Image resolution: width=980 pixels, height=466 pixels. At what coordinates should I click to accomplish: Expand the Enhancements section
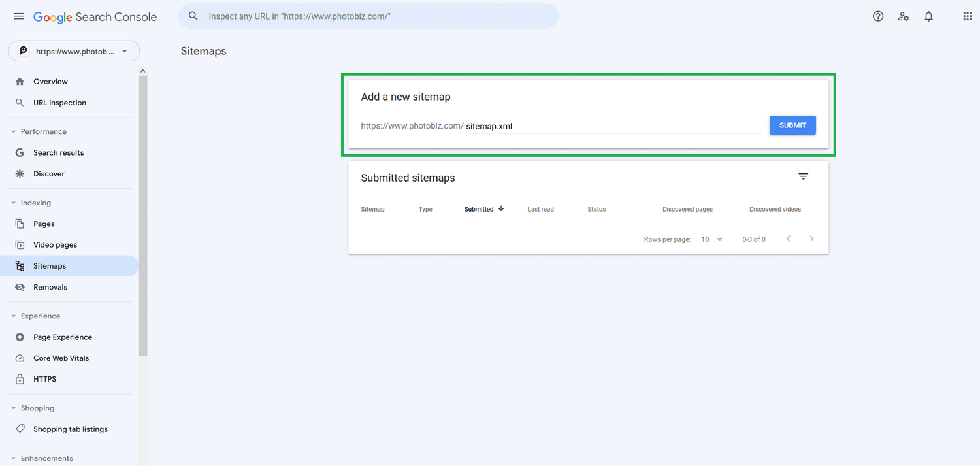pyautogui.click(x=13, y=458)
